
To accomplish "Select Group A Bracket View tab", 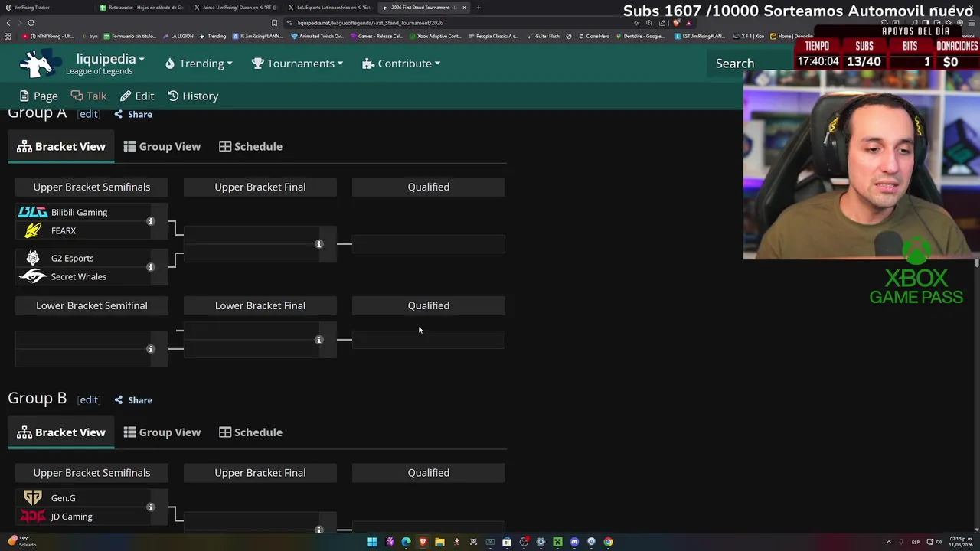I will tap(61, 146).
